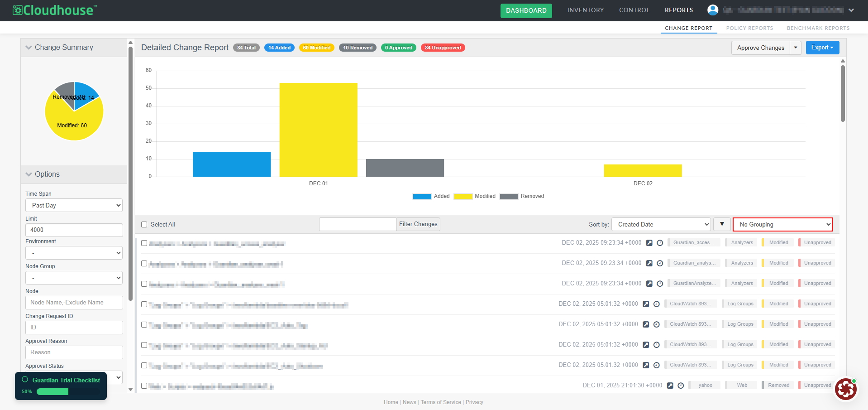Open the Time Span dropdown
This screenshot has height=410, width=868.
(74, 205)
